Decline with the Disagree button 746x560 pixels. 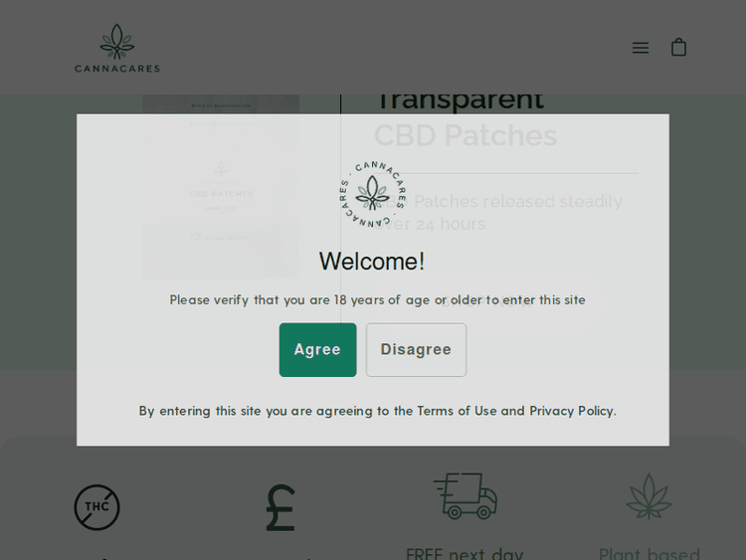pos(417,350)
